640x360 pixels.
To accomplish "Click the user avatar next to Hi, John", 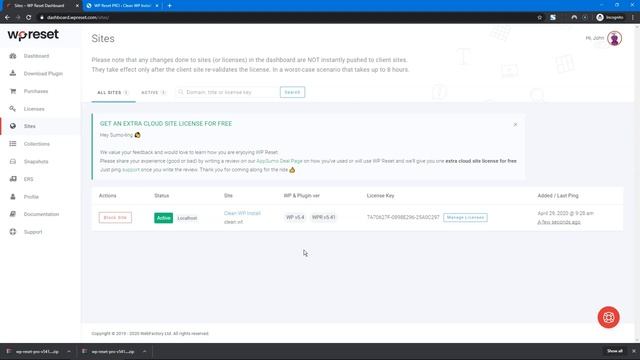I will pos(614,38).
